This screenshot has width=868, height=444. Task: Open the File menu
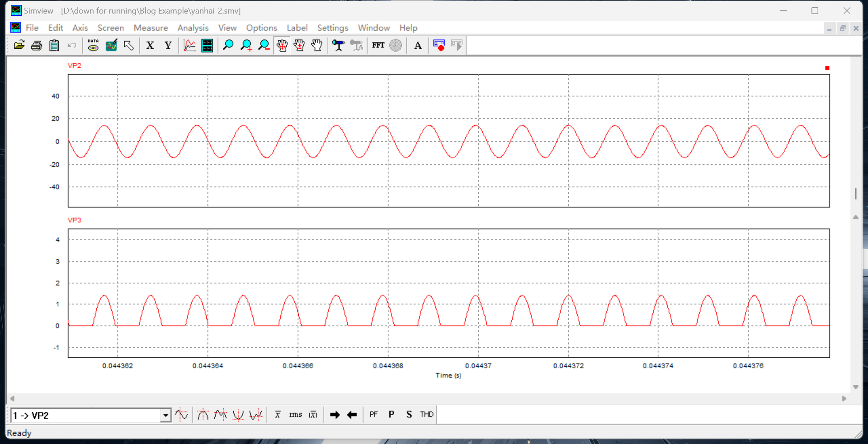click(x=32, y=28)
